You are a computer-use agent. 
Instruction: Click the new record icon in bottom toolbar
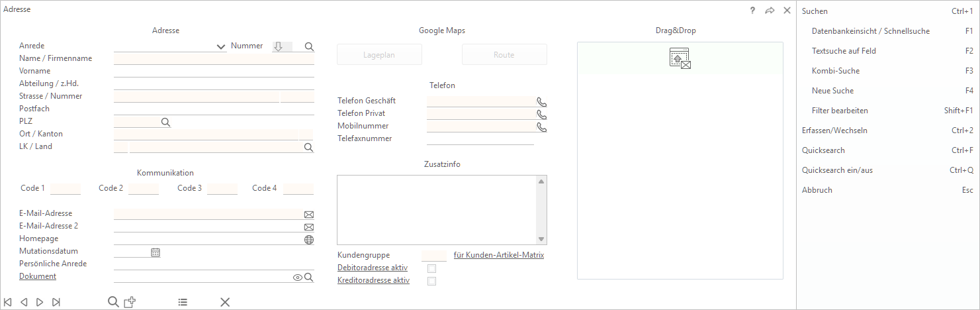pos(130,302)
